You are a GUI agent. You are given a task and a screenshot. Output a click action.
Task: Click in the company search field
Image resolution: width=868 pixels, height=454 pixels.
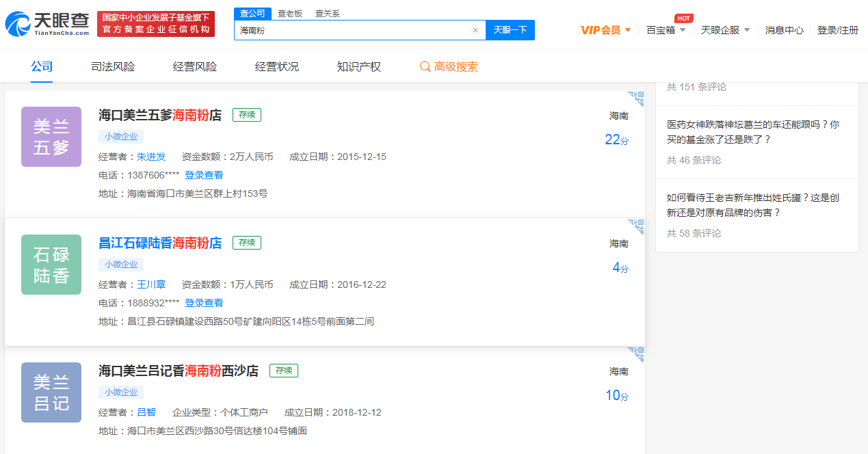coord(352,30)
